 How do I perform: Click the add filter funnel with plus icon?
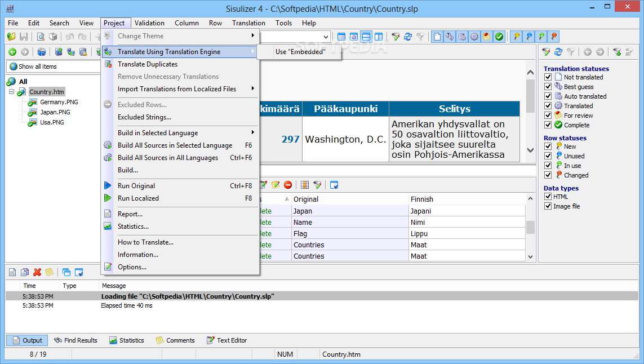pos(617,52)
